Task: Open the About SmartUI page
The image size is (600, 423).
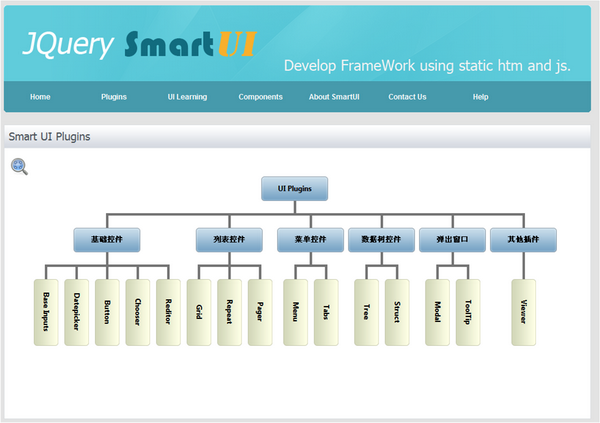Action: pos(334,97)
